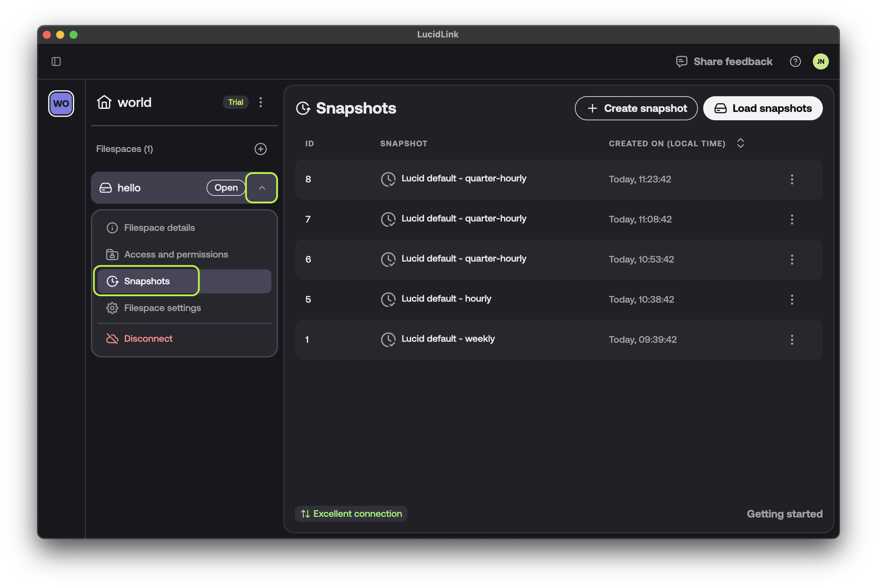This screenshot has width=877, height=588.
Task: Click the Snapshots heading clock icon
Action: [x=303, y=108]
